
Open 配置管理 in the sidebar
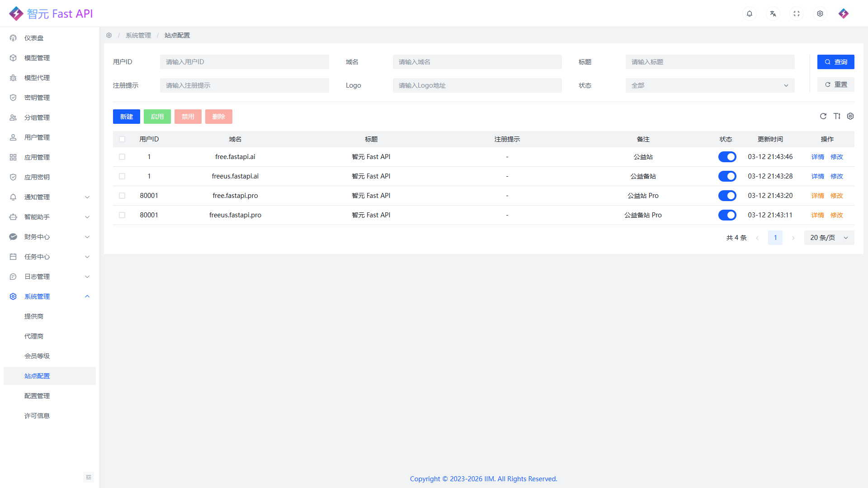pos(37,396)
